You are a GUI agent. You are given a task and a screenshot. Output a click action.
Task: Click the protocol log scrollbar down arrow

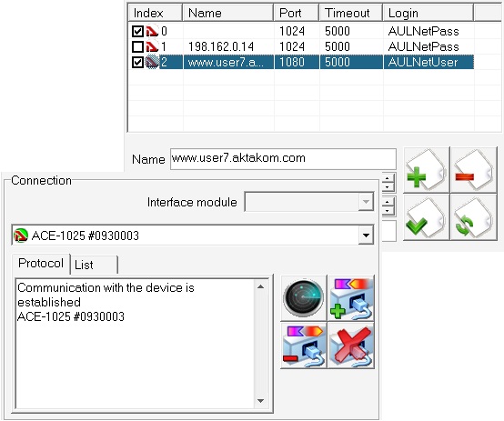261,401
